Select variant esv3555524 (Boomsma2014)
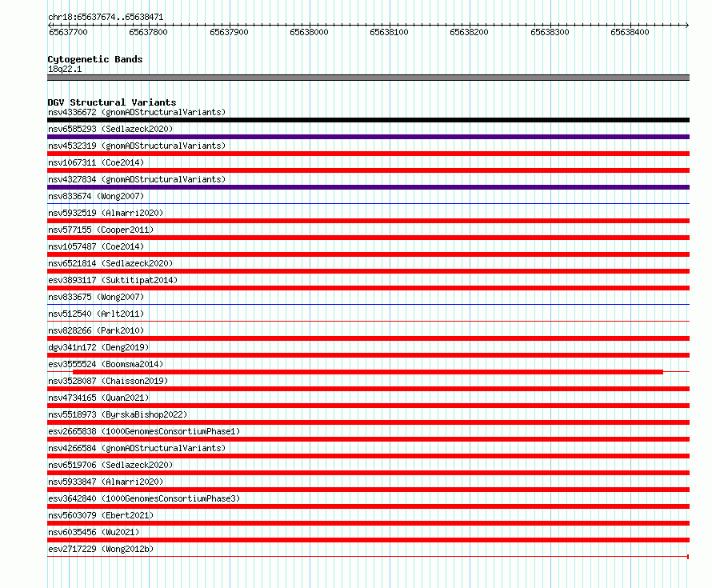 [x=106, y=364]
